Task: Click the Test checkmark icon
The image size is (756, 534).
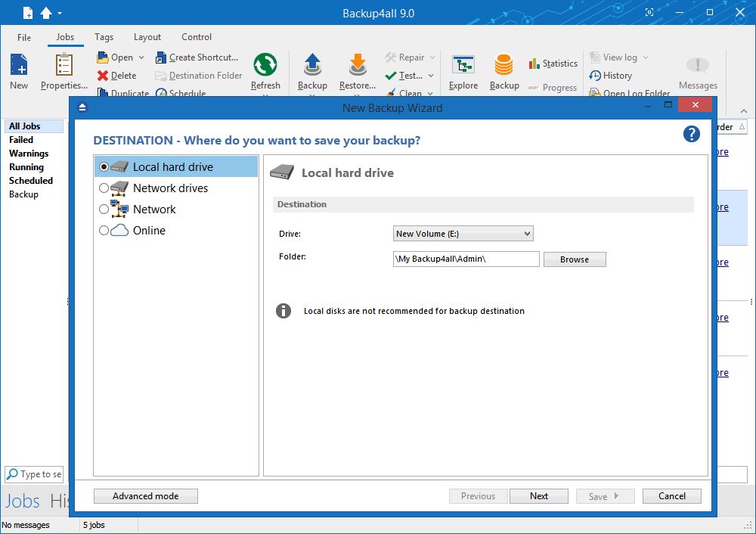Action: [x=391, y=76]
